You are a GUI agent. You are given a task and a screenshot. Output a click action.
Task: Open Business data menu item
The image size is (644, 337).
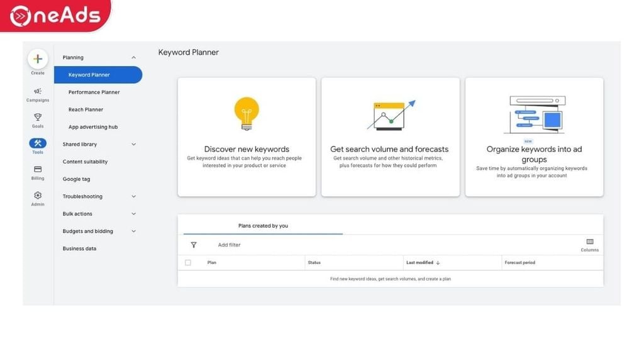click(79, 249)
